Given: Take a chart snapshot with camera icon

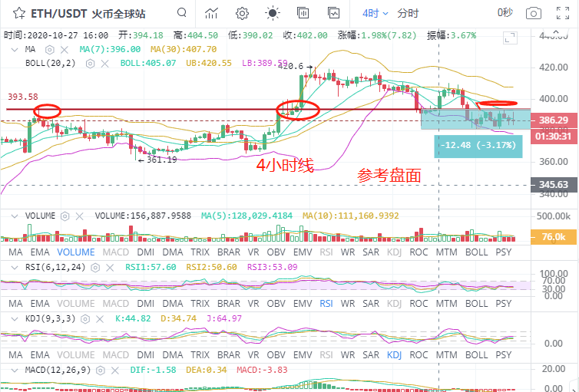Looking at the screenshot, I should tap(533, 14).
